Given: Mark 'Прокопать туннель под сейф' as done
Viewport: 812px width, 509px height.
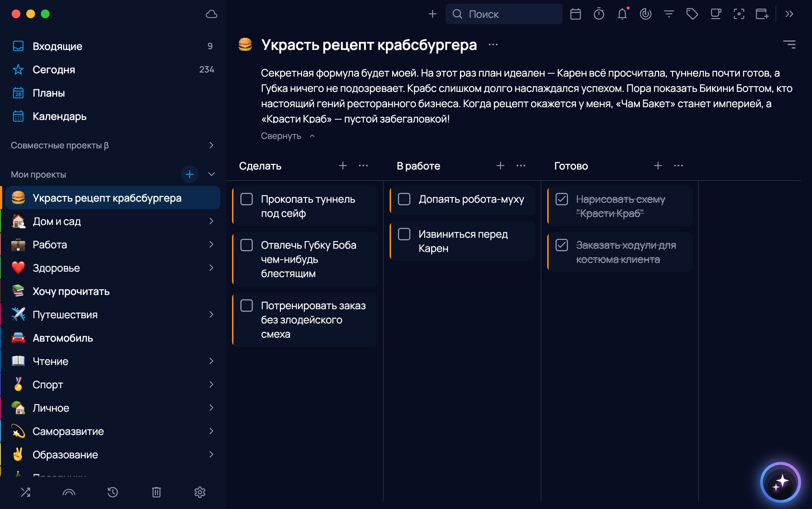Looking at the screenshot, I should 247,199.
